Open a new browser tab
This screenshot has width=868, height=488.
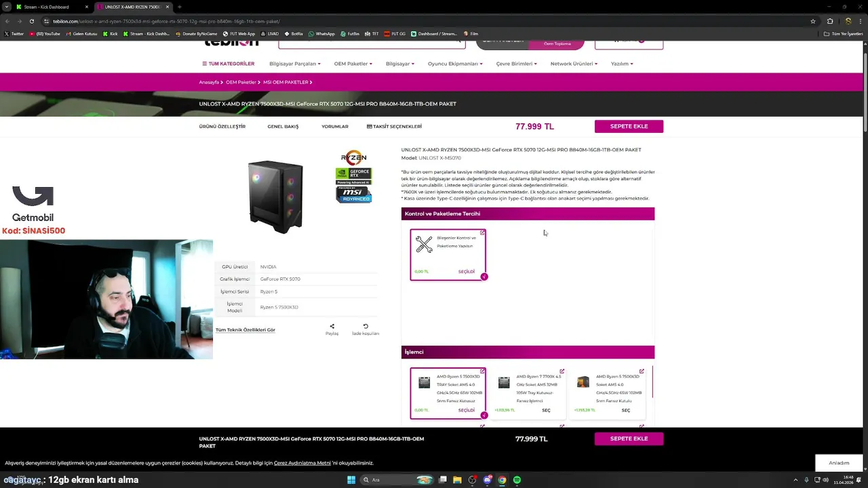(179, 7)
